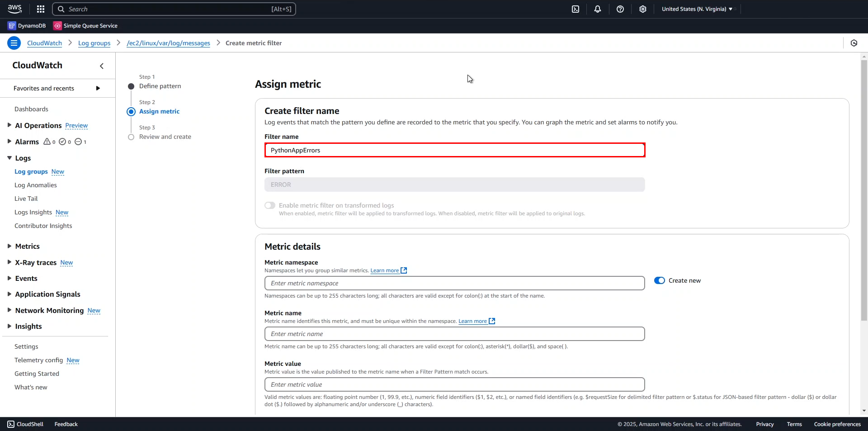The image size is (868, 431).
Task: Open the hamburger navigation menu
Action: [x=14, y=43]
